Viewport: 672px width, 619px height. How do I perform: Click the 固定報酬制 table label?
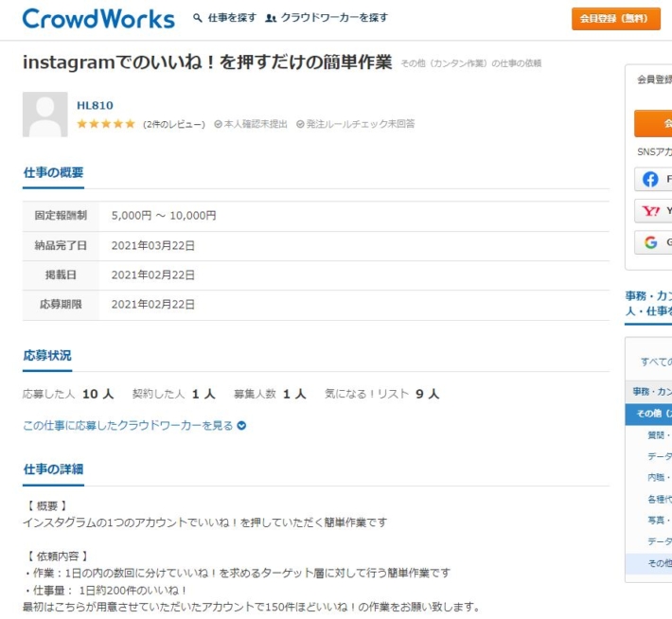pos(61,216)
